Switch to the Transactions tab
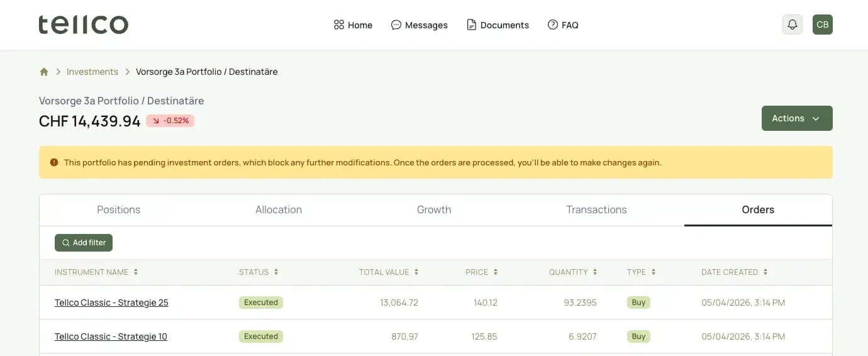Viewport: 868px width, 356px height. pyautogui.click(x=596, y=210)
